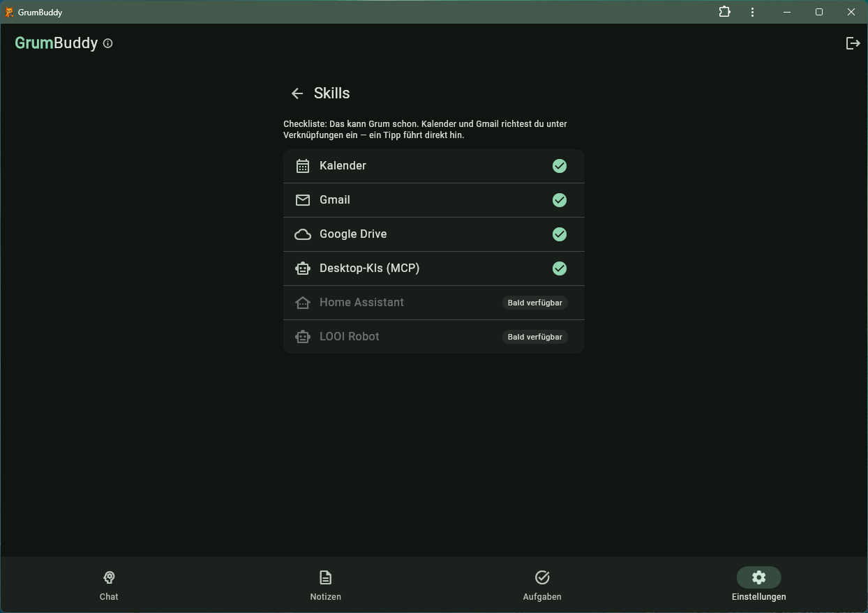Open the info icon next to GrumBuddy

(107, 43)
